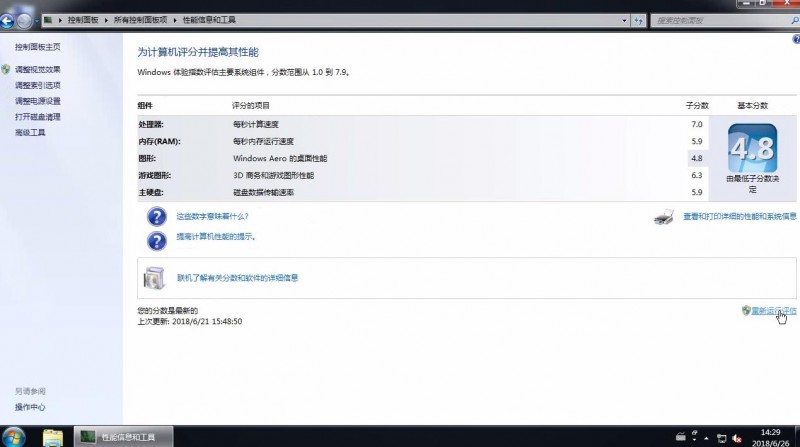This screenshot has height=447, width=800.
Task: Go back with the blue back arrow
Action: (x=7, y=21)
